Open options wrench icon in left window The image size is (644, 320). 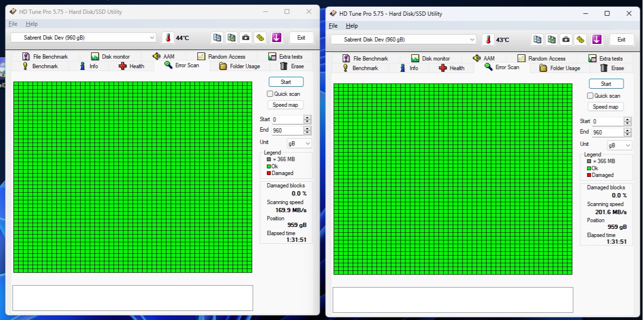[260, 38]
